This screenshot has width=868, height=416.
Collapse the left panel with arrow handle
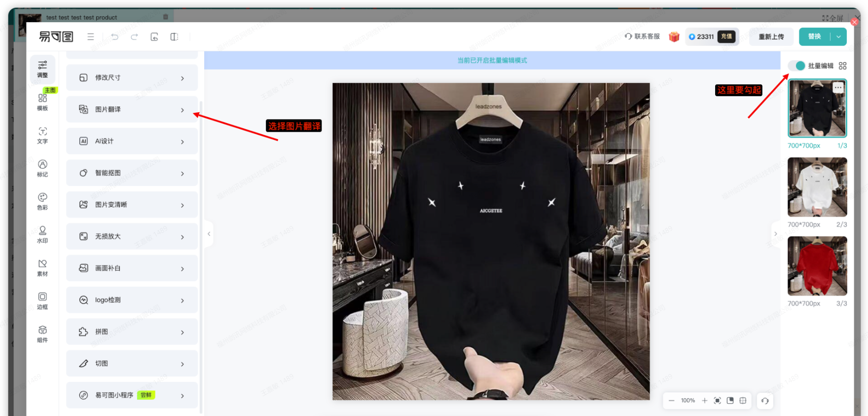pyautogui.click(x=209, y=234)
